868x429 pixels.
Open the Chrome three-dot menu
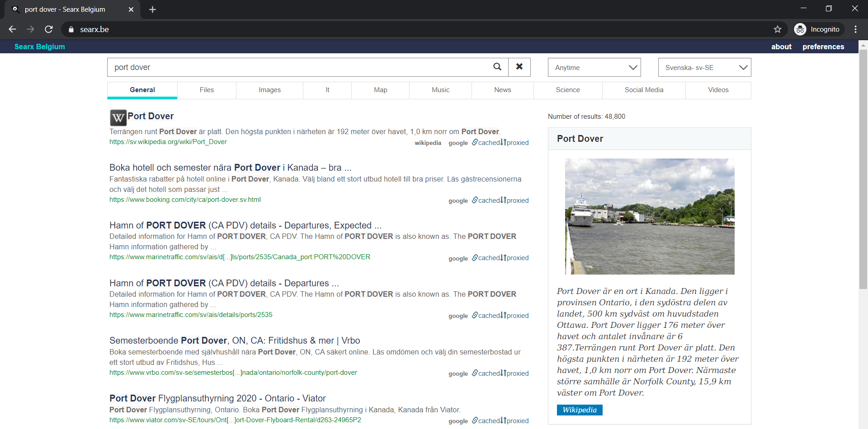click(855, 29)
